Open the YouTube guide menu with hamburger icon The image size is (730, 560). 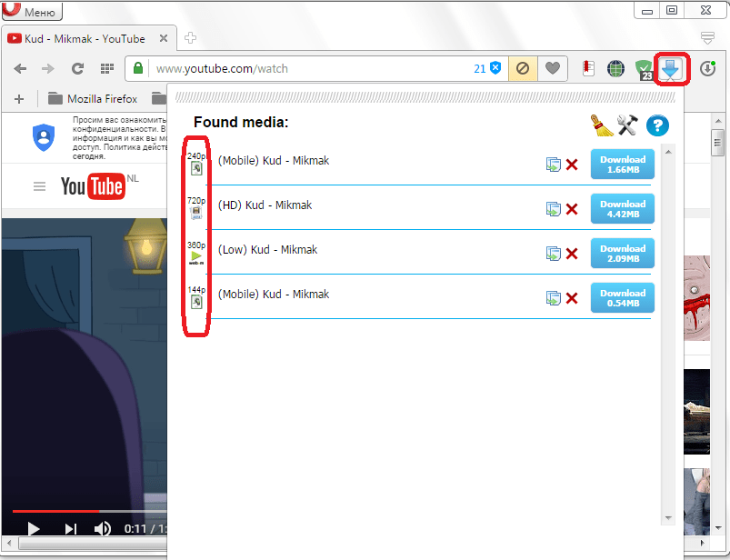coord(40,186)
